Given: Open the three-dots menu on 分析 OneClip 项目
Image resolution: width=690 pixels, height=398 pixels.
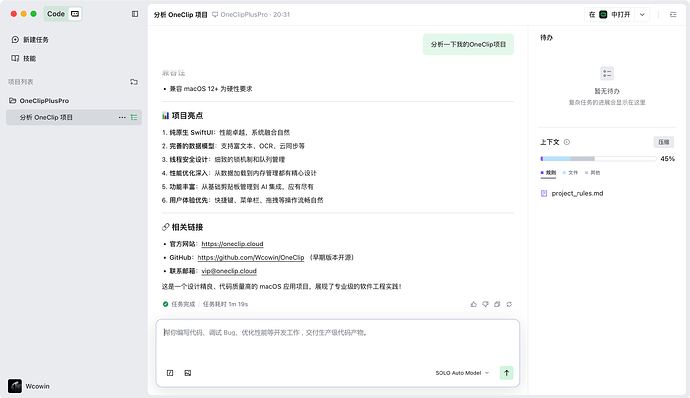Looking at the screenshot, I should 122,118.
